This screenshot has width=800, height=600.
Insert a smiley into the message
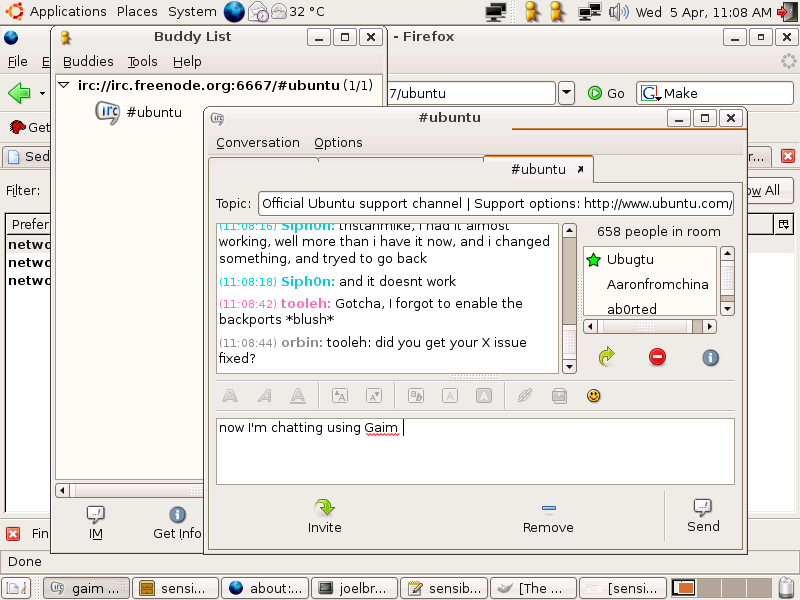tap(593, 396)
